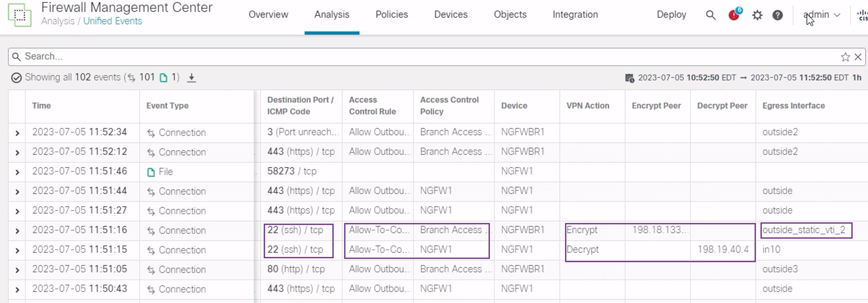Click the File event icon on the 11:51:46 row

point(151,172)
